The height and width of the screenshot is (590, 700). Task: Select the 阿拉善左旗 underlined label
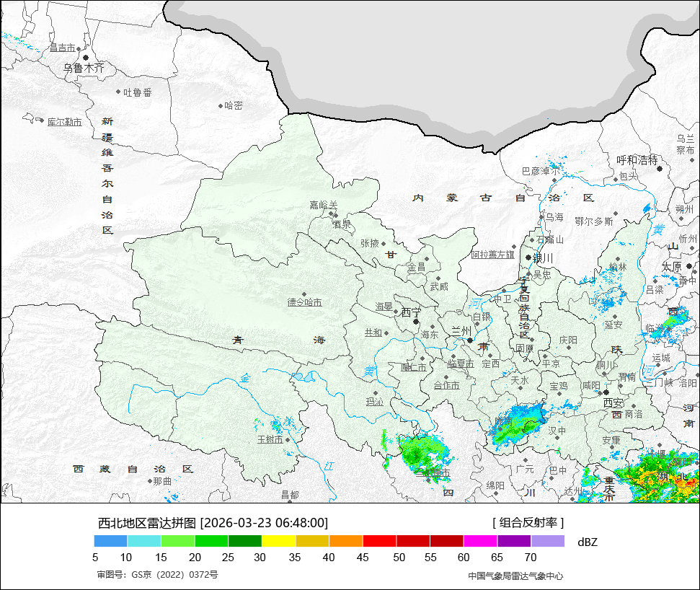[x=493, y=255]
